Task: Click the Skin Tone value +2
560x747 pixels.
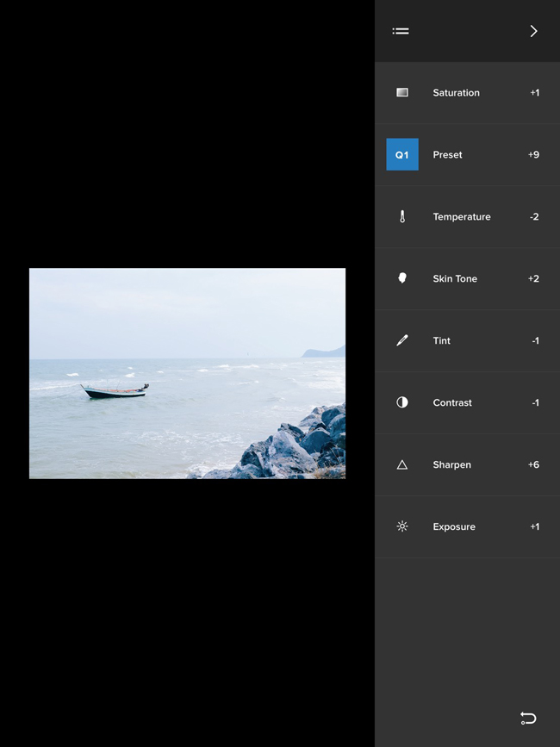Action: [534, 278]
